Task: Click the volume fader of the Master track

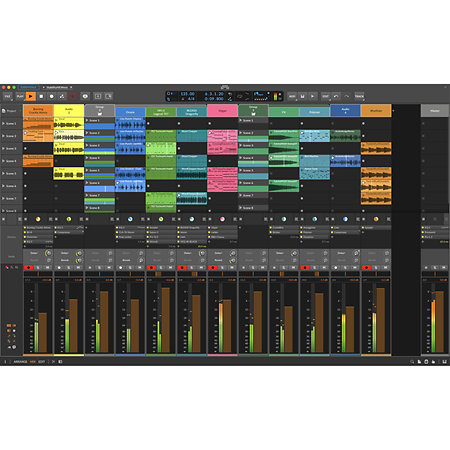Action: pyautogui.click(x=439, y=322)
